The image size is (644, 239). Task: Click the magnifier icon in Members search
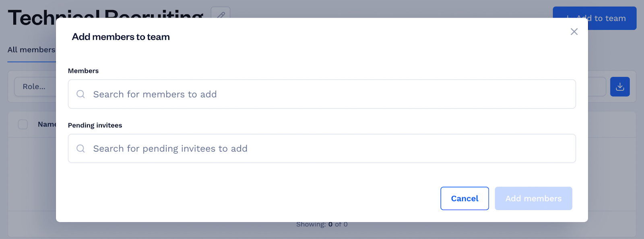tap(81, 94)
